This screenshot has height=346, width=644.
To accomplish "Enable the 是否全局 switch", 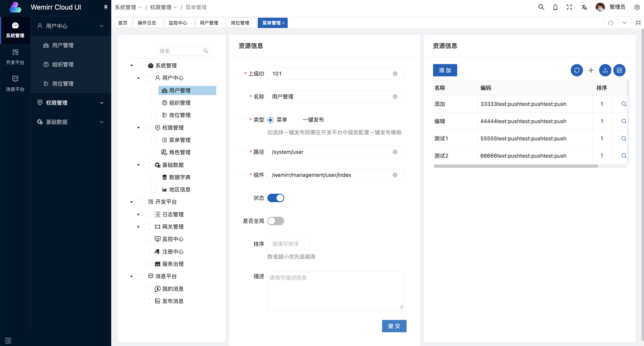I will click(276, 221).
